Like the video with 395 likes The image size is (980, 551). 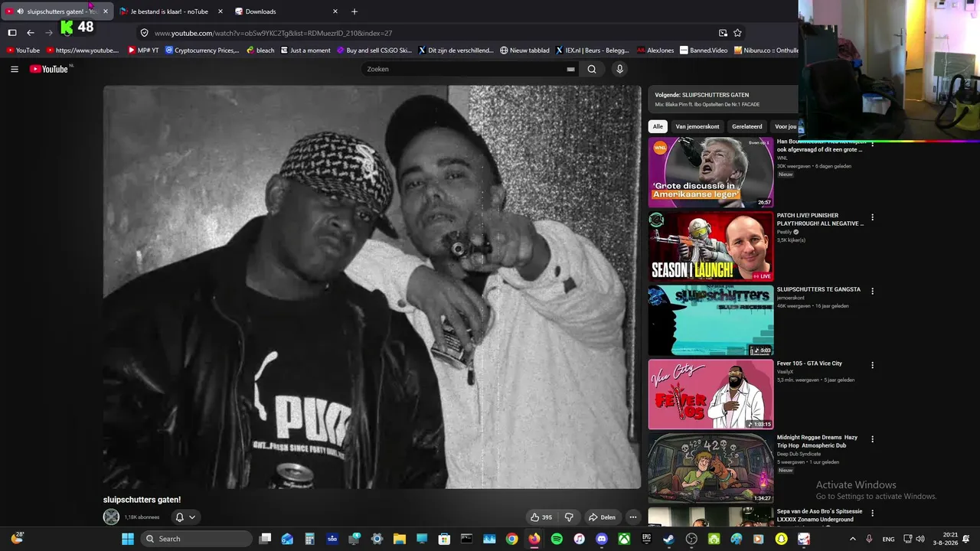541,517
